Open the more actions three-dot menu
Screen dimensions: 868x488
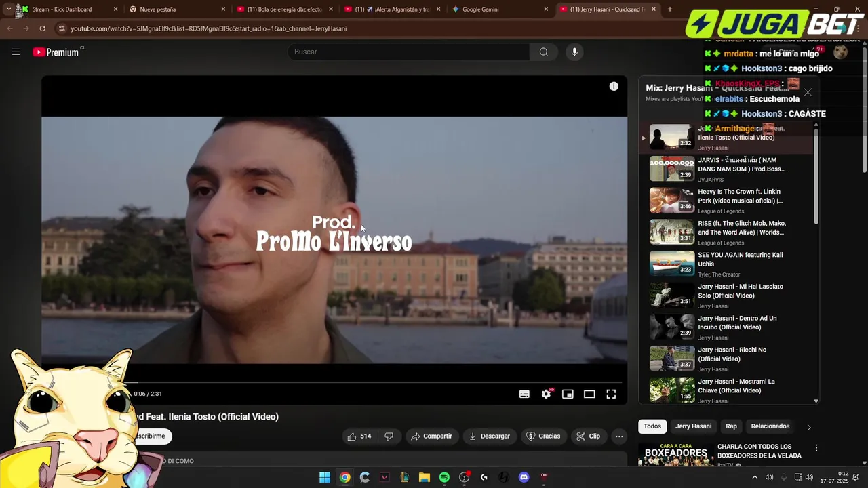pos(619,436)
